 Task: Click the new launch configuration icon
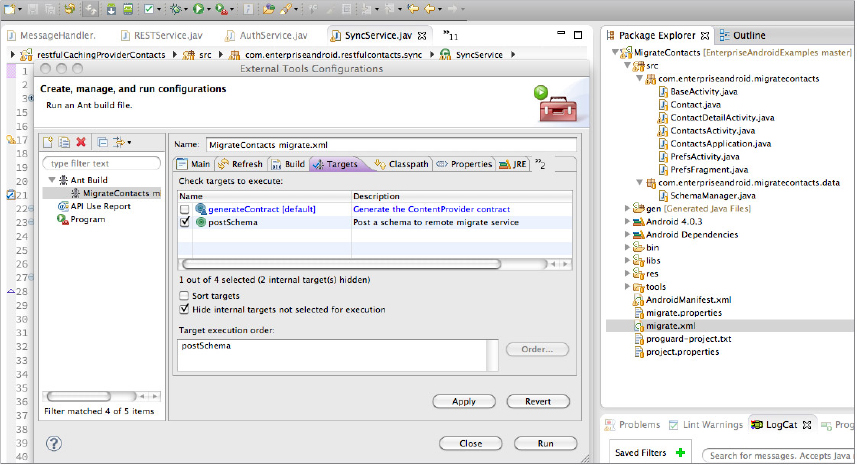tap(48, 143)
